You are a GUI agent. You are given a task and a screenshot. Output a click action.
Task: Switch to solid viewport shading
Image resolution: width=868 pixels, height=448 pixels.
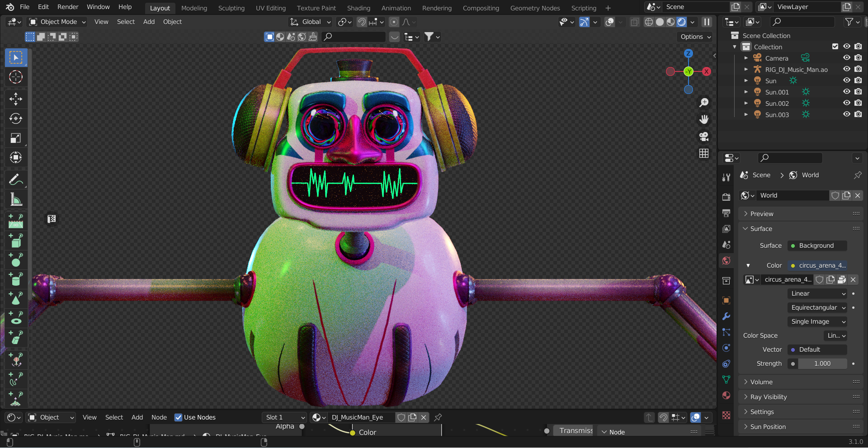point(660,22)
